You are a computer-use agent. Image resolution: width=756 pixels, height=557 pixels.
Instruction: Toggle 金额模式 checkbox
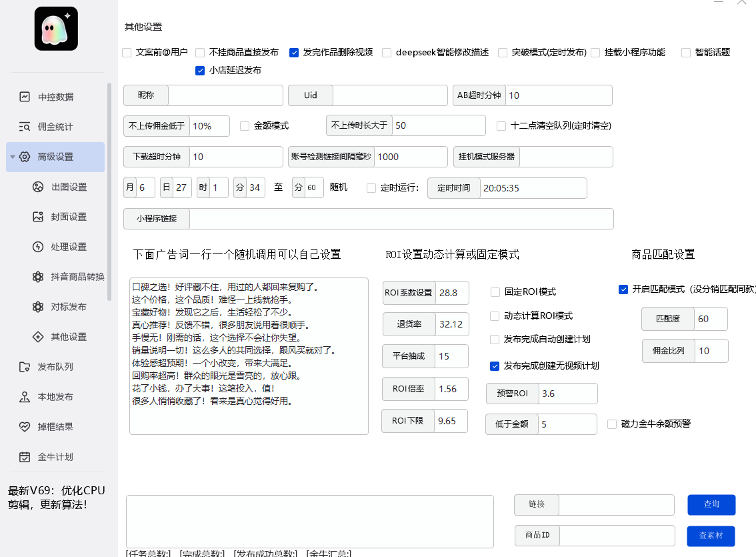tap(245, 126)
